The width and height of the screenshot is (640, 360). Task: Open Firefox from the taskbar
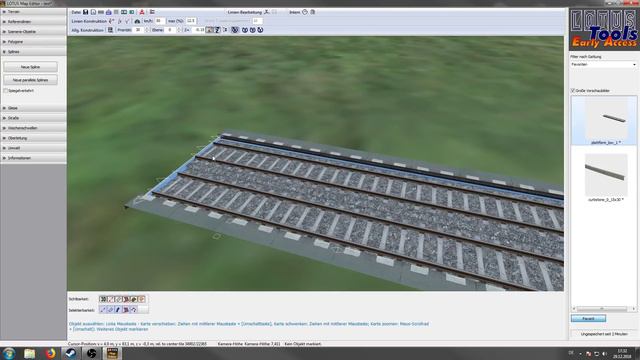coord(50,353)
